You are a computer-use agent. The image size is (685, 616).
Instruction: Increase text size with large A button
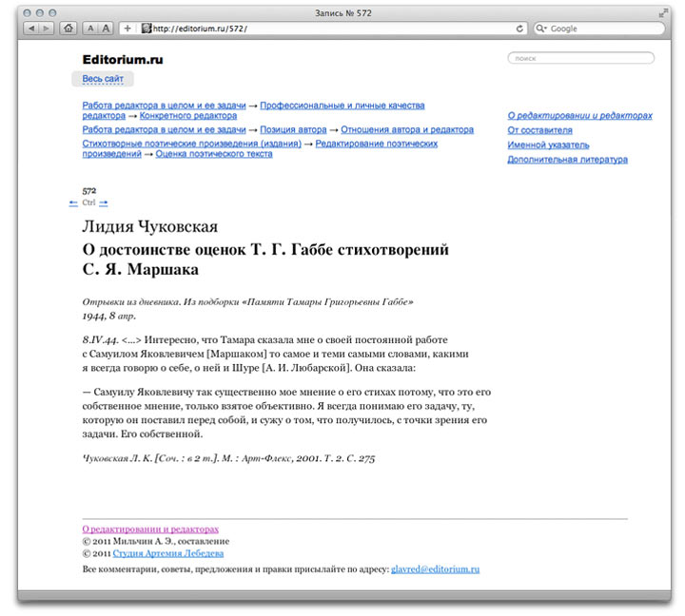(x=107, y=29)
